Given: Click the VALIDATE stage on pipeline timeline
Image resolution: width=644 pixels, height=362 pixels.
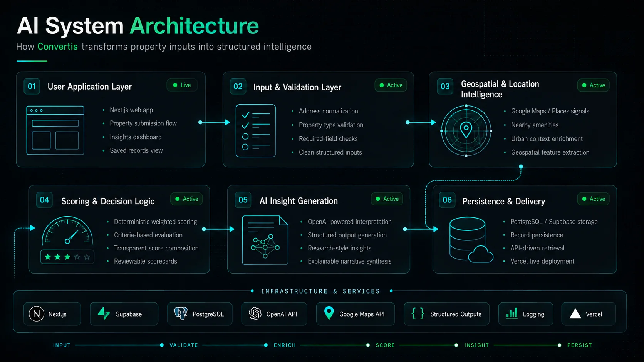Looking at the screenshot, I should [x=184, y=345].
